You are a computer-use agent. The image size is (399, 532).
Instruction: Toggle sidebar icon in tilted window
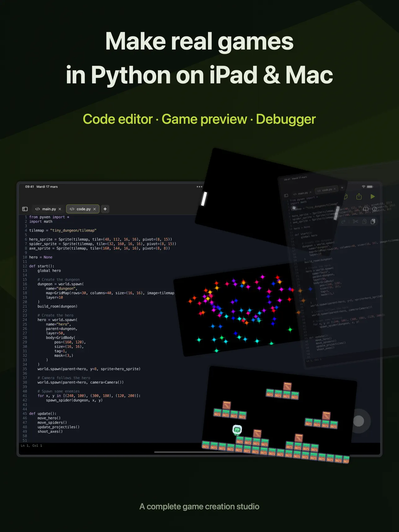coord(286,196)
